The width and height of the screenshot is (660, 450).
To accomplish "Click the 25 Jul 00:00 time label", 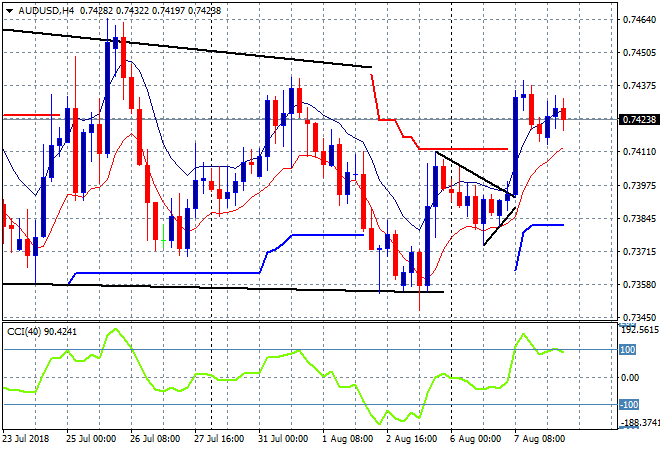I will click(90, 439).
